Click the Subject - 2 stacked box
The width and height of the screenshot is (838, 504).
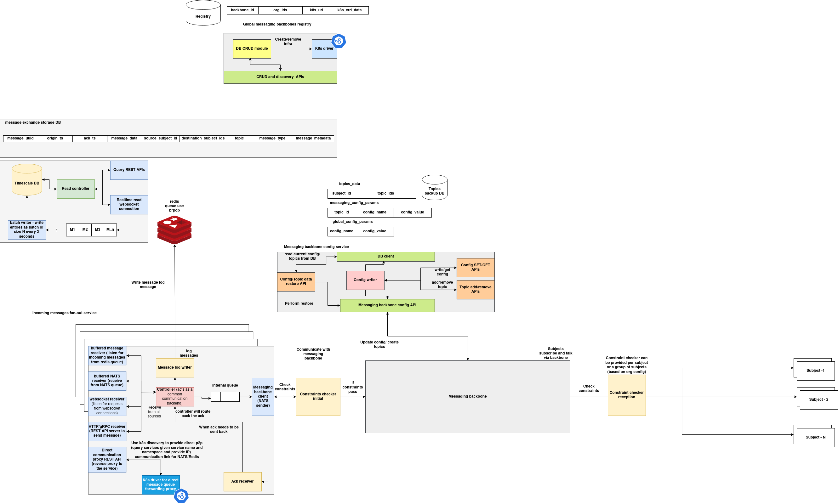(x=818, y=399)
